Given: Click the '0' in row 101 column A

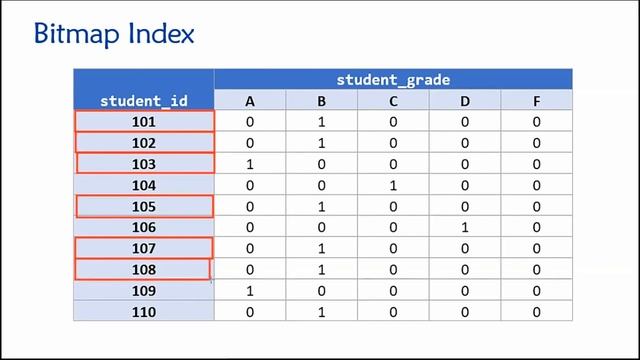Looking at the screenshot, I should pos(250,122).
